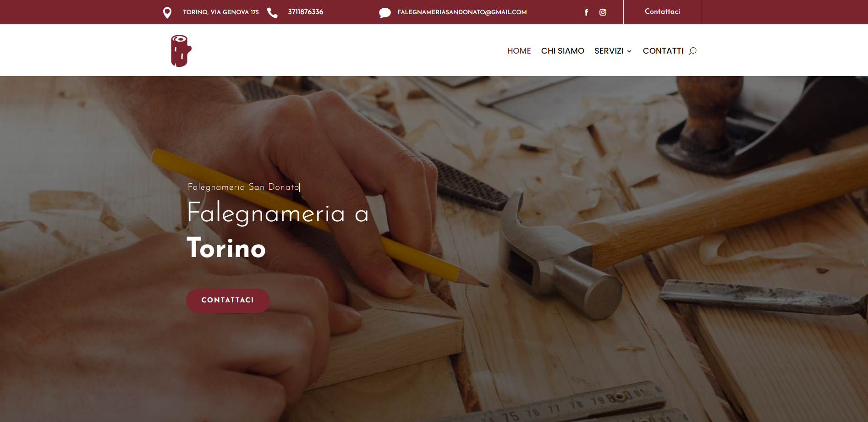Click the top bar Contattaci button

pos(662,12)
